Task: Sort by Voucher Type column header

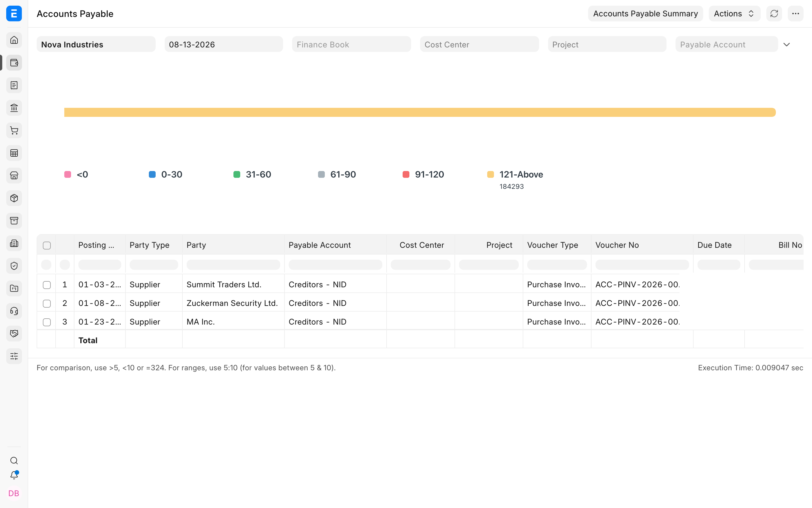Action: (x=557, y=245)
